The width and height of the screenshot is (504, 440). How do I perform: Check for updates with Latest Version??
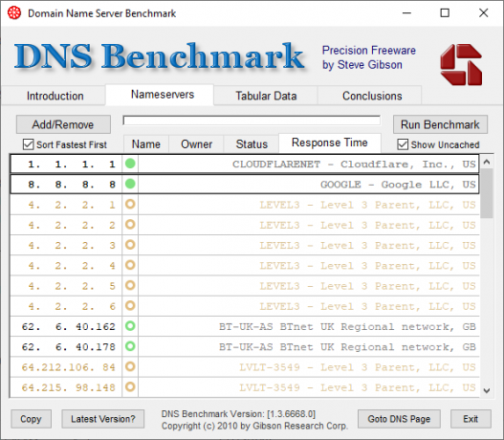pos(103,419)
